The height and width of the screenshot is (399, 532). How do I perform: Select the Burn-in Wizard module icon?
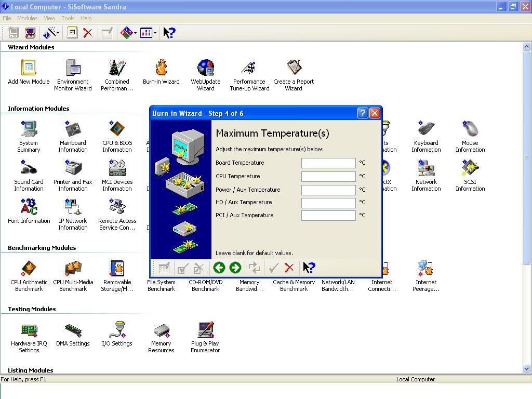click(161, 72)
